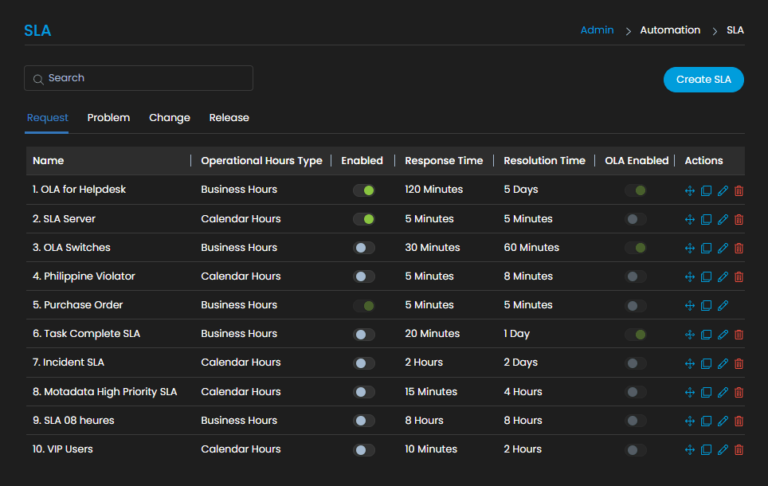Turn off OLA Enabled for Task Complete SLA
This screenshot has height=486, width=768.
click(x=635, y=334)
